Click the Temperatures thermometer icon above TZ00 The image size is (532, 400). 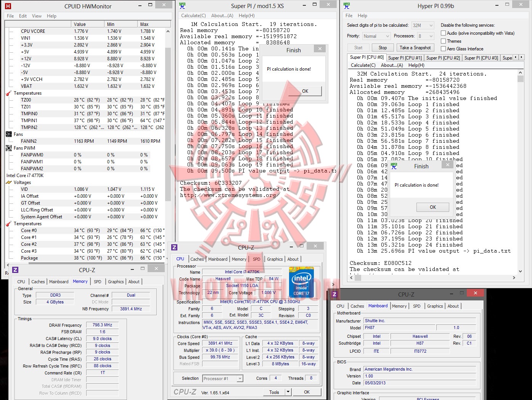tap(9, 93)
